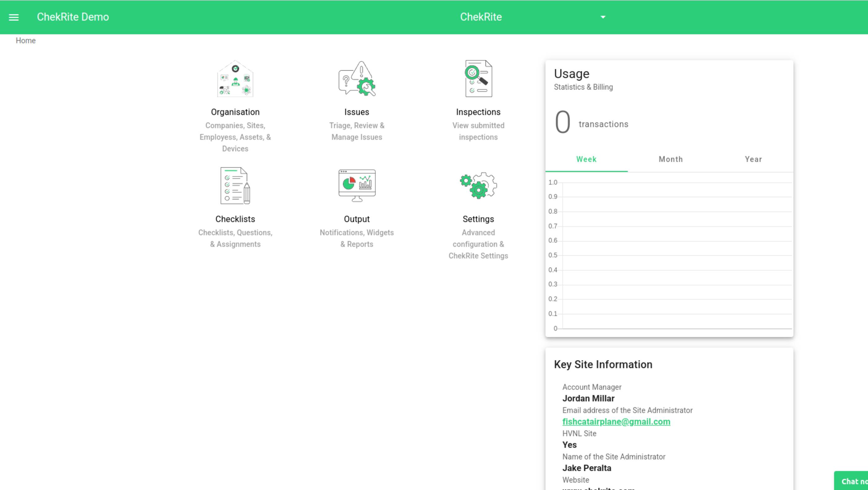Open the Checklists section title
This screenshot has height=490, width=868.
(x=235, y=219)
